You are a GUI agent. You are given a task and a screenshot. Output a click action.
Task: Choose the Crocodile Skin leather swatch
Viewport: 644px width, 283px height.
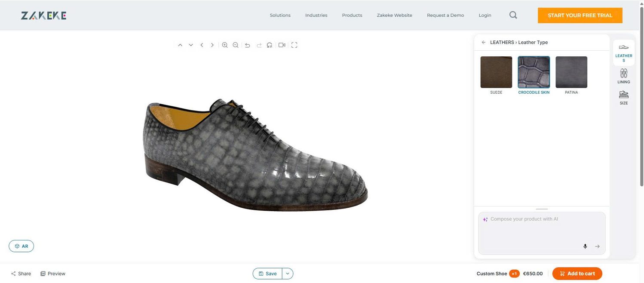[x=534, y=72]
